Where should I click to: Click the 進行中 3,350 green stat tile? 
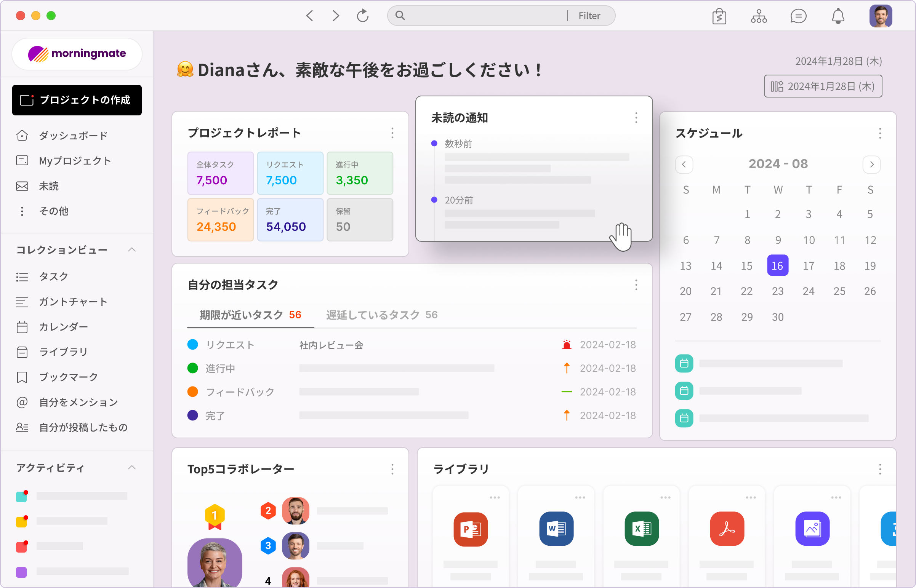pyautogui.click(x=359, y=173)
